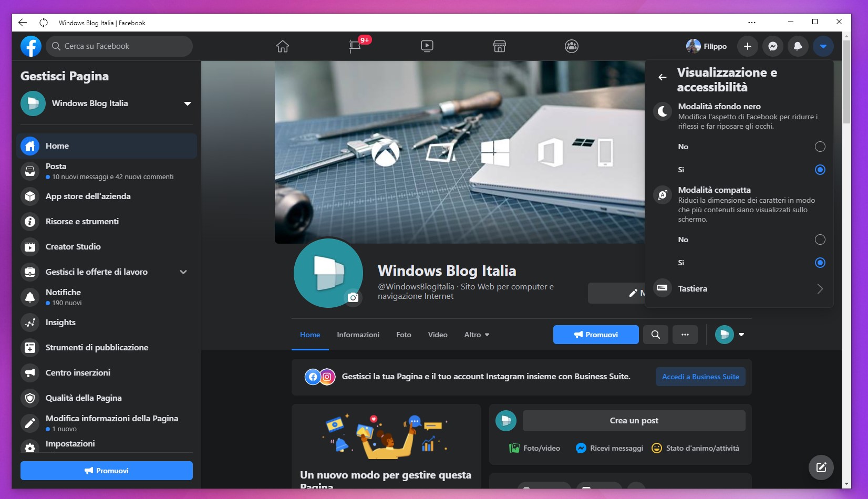Open the Windows Blog Italia cover photo

pos(460,152)
